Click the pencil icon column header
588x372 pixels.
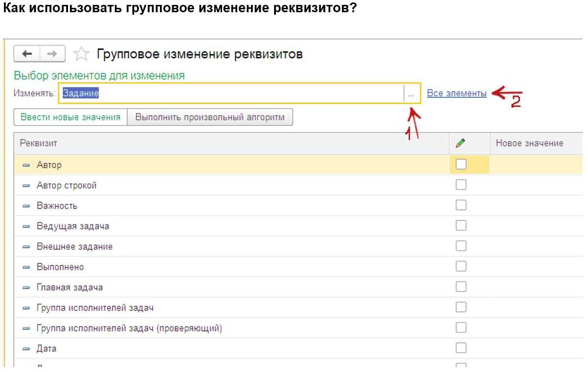[460, 143]
